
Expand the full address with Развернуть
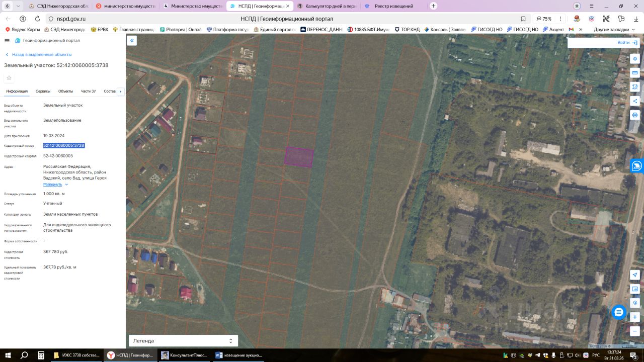(x=53, y=185)
